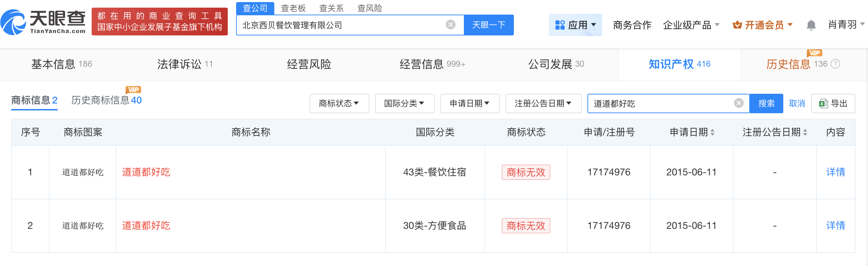Click the 道道都好吃 name in row 2
Screen dimensions: 868x266
click(x=146, y=226)
